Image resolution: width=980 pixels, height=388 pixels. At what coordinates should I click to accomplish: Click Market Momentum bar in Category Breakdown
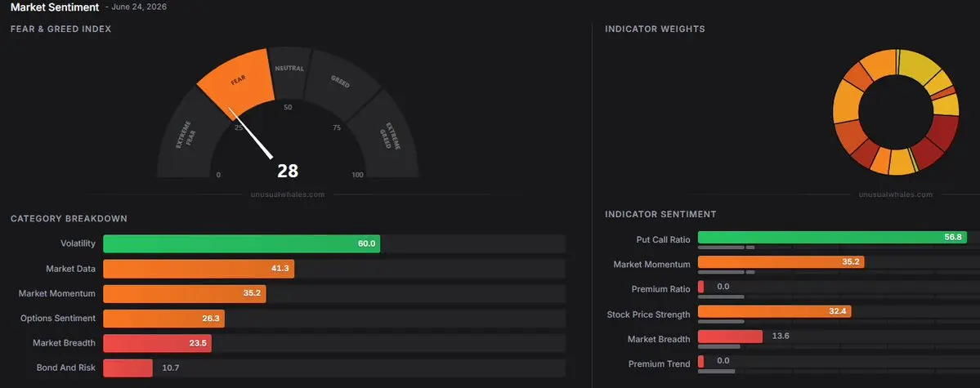point(185,294)
